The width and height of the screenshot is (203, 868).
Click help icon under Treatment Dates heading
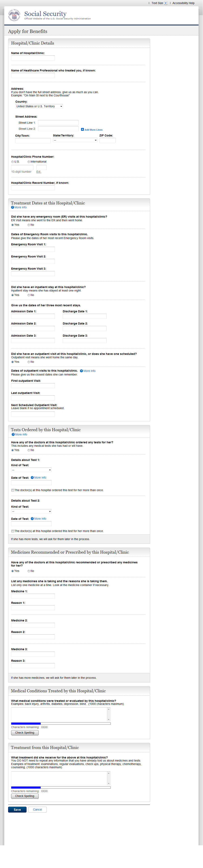tap(13, 207)
